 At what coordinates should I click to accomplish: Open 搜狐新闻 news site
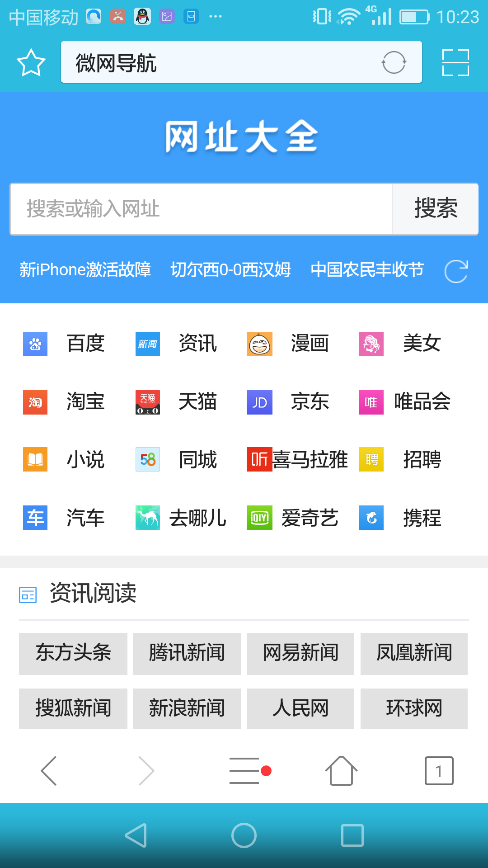point(73,709)
